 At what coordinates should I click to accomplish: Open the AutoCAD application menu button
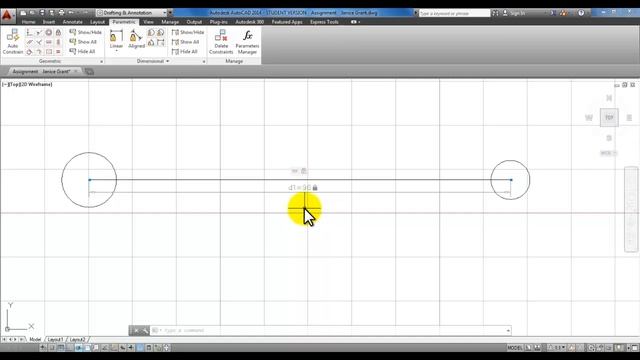[x=7, y=16]
